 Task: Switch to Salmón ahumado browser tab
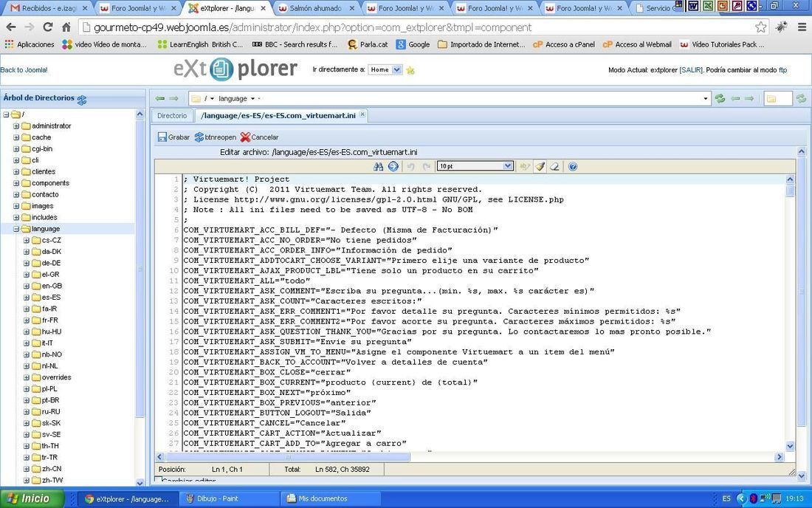[x=315, y=8]
